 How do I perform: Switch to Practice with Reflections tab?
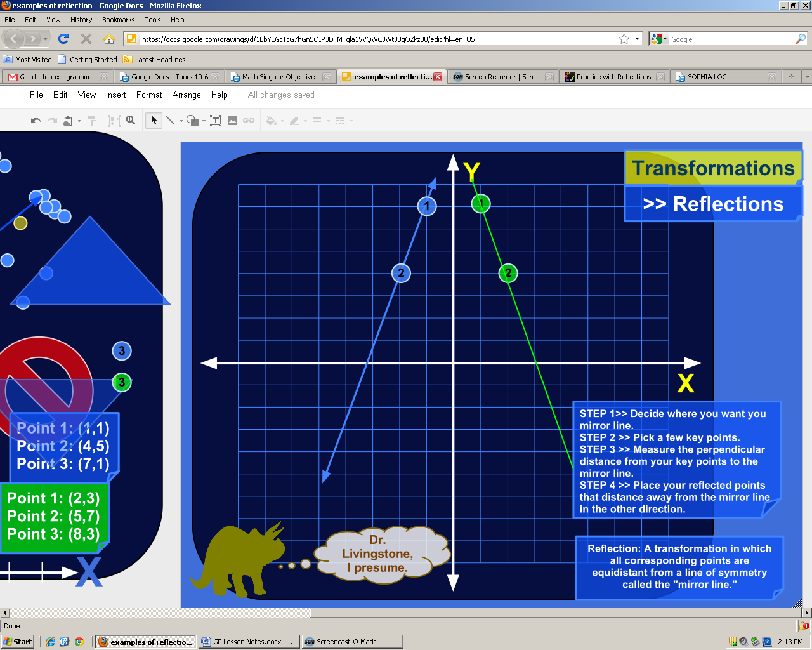[x=614, y=77]
